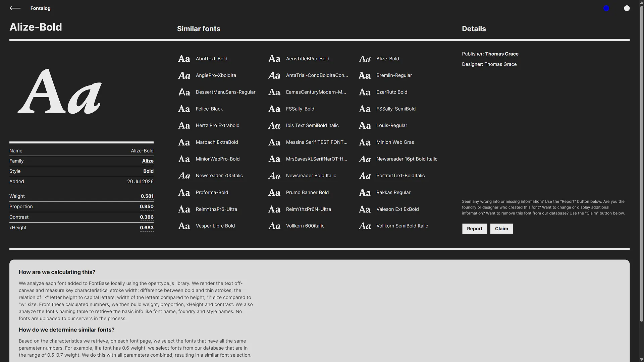This screenshot has height=362, width=644.
Task: Click the Newsreader 700italic Aa preview icon
Action: coord(184,176)
